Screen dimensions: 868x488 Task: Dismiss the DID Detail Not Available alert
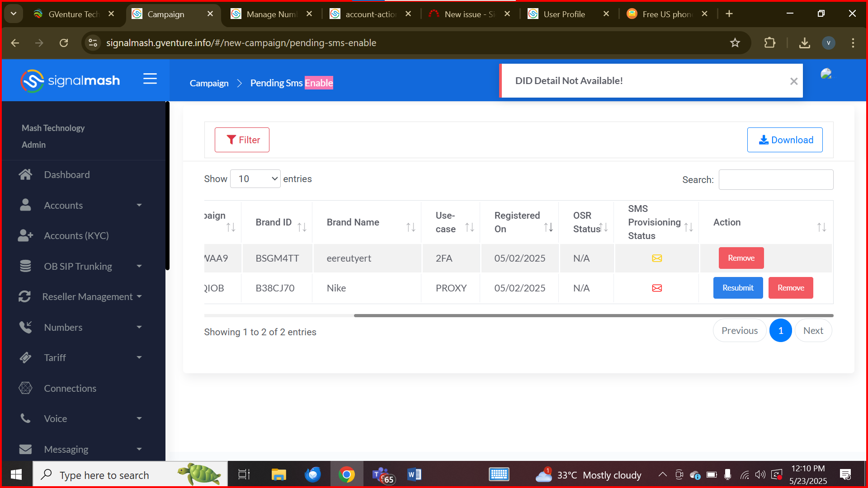793,81
